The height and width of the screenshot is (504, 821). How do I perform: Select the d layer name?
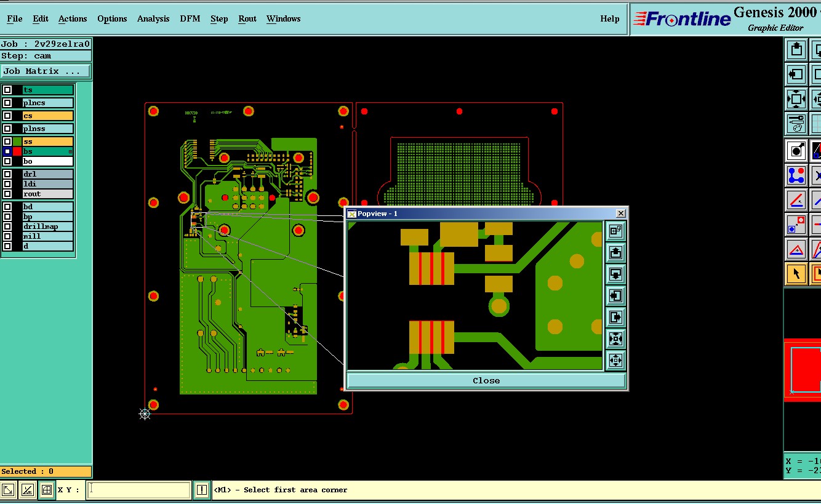tap(48, 246)
